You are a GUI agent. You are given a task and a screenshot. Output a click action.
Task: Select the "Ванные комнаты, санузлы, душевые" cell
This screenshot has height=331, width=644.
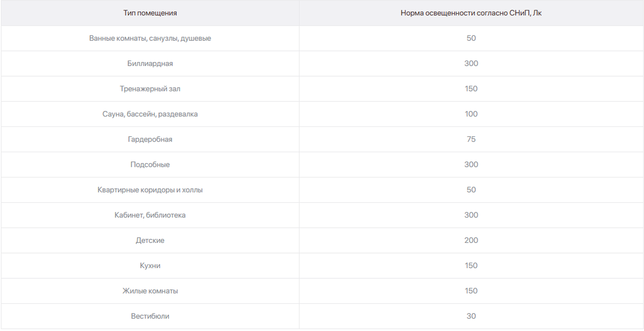pos(150,38)
